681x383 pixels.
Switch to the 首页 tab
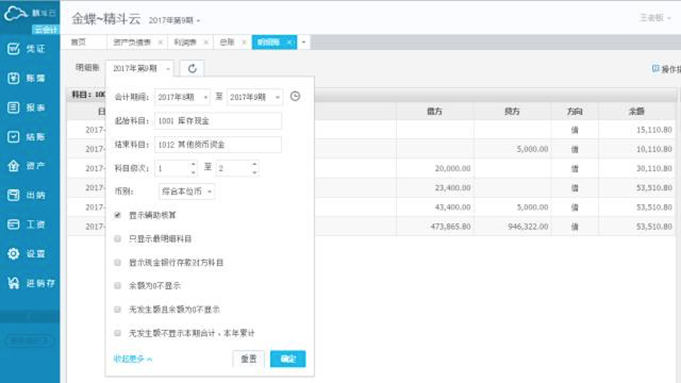[x=79, y=42]
